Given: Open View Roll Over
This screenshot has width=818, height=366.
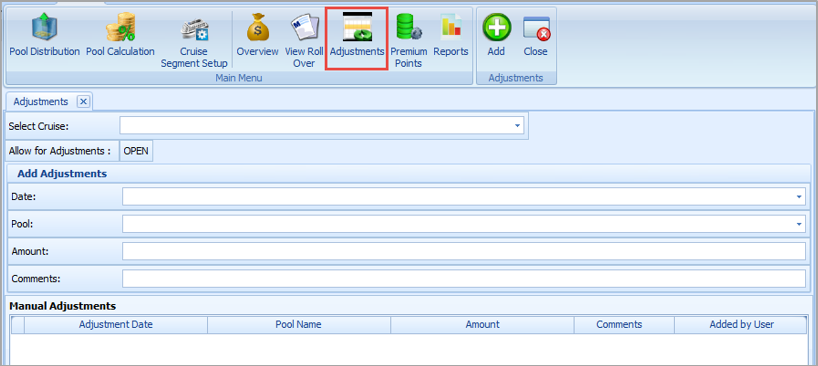Looking at the screenshot, I should pos(304,42).
